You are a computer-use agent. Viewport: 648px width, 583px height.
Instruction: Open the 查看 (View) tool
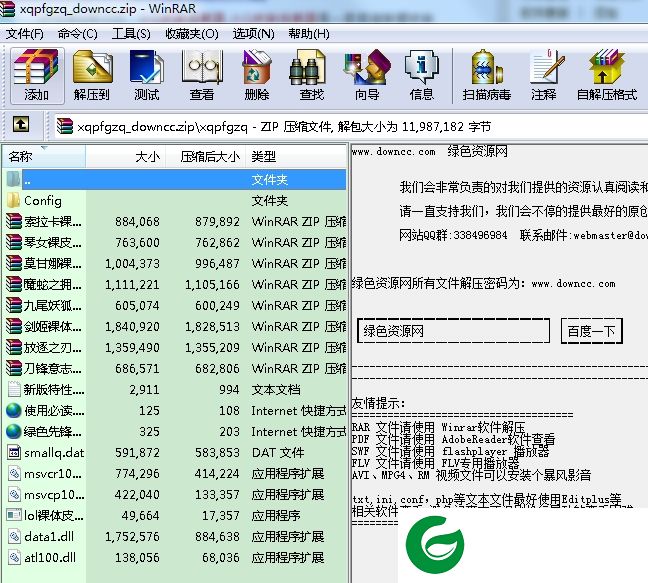tap(202, 76)
